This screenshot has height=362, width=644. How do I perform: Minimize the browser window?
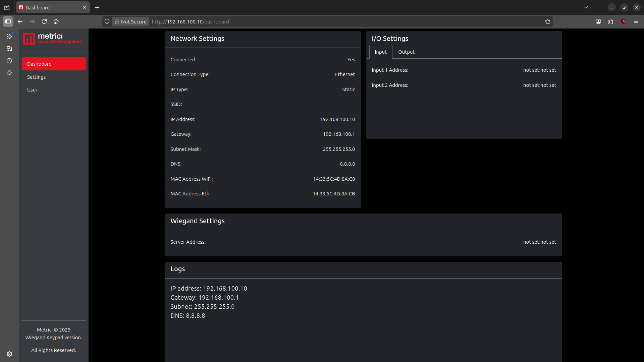612,7
